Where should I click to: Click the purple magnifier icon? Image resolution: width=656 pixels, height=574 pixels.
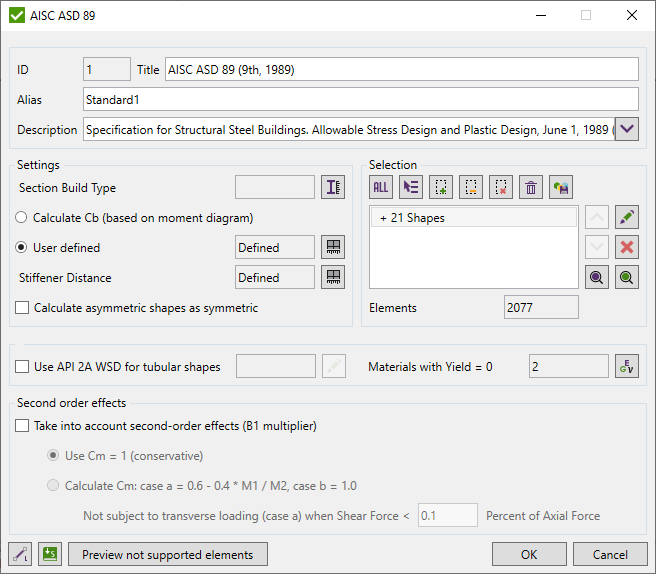(597, 277)
